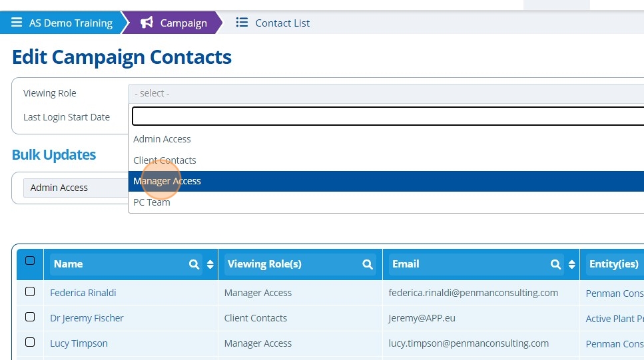Select Admin Access option in dropdown list
The height and width of the screenshot is (360, 644).
point(162,139)
